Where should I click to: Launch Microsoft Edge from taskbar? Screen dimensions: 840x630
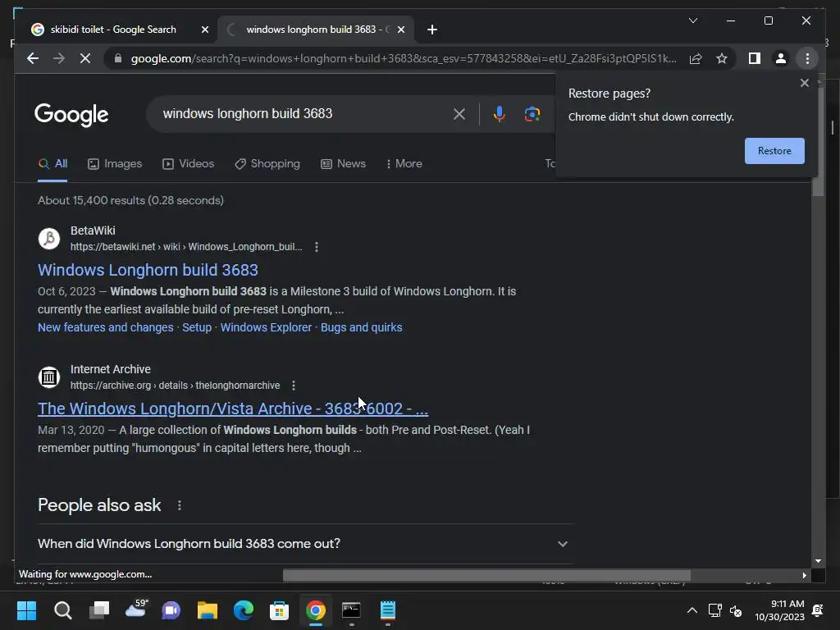pos(243,610)
